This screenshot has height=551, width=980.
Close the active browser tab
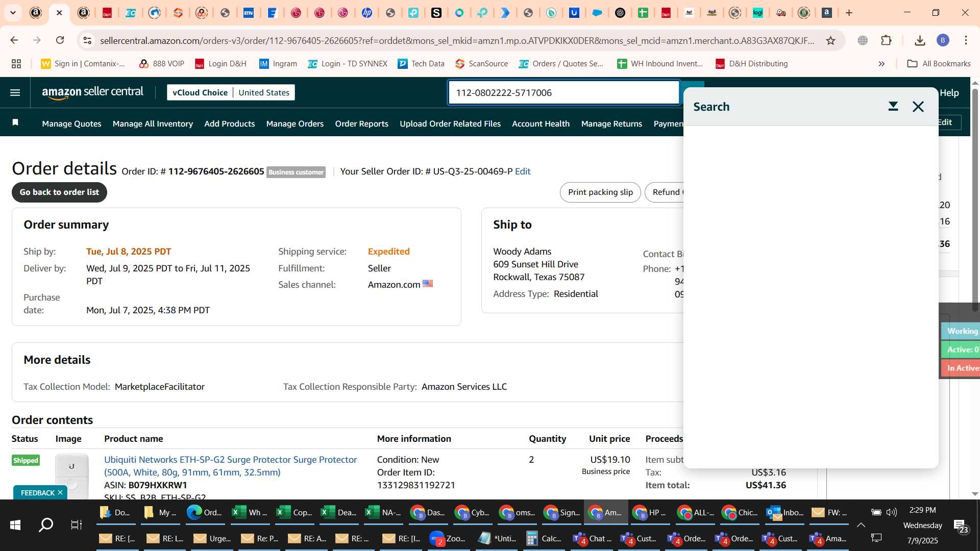(x=59, y=13)
